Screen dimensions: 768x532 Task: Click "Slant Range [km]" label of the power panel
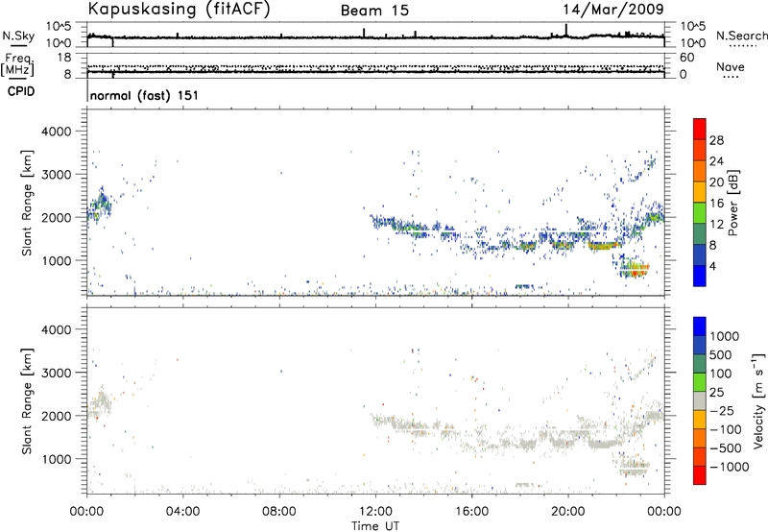tap(27, 203)
